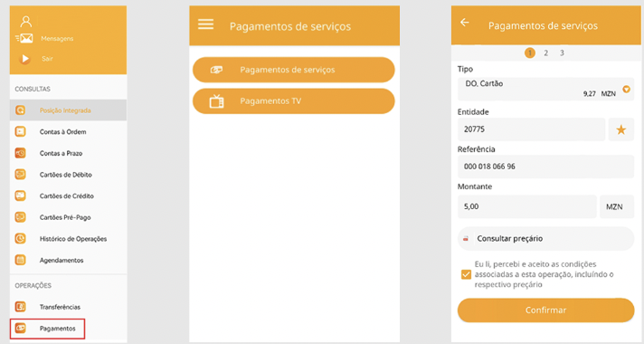Click the Contas a Prazo clock icon
The image size is (644, 344).
point(20,153)
